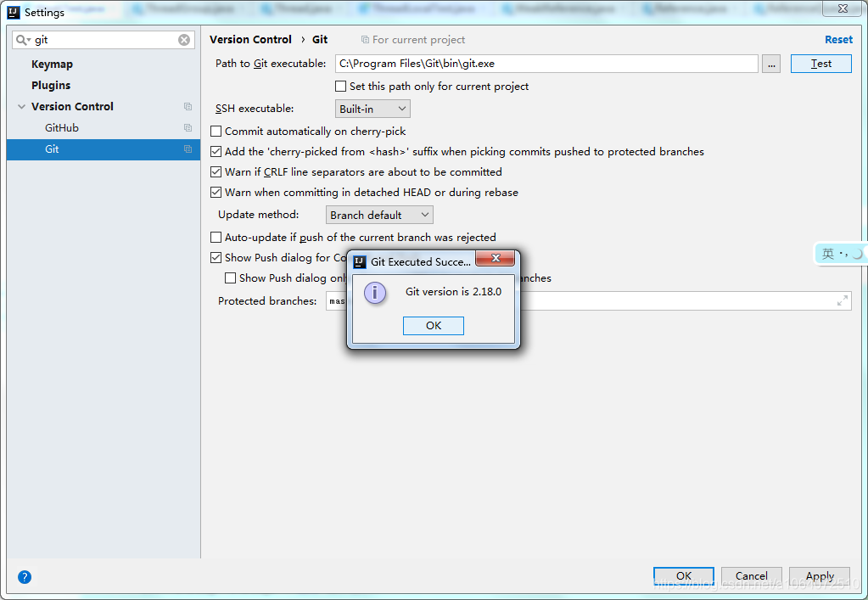Toggle Warn if CRLF line separators checkbox
The height and width of the screenshot is (600, 868).
pos(216,172)
